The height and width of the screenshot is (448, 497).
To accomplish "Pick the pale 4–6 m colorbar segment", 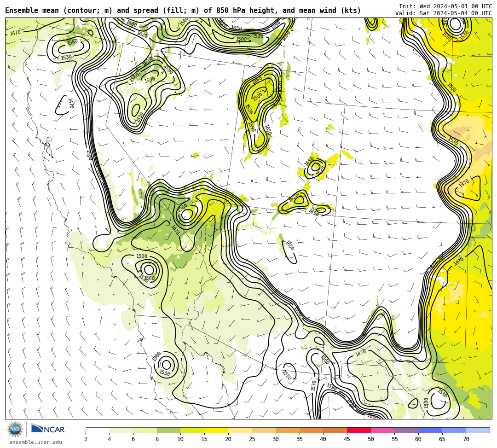I will [x=121, y=430].
